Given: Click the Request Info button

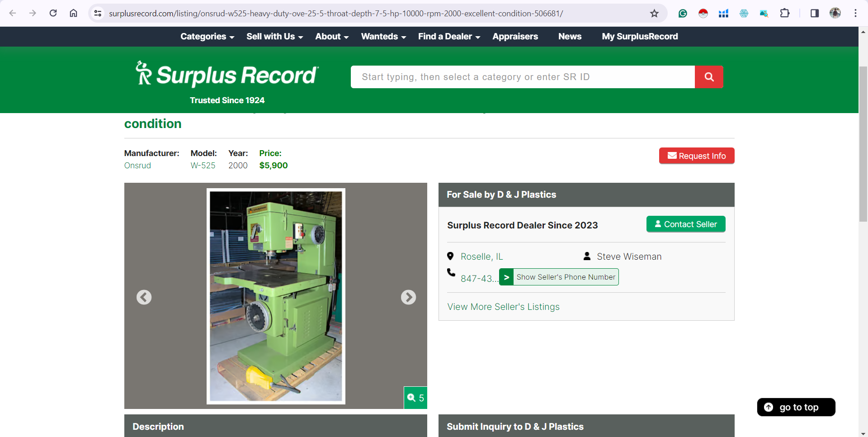Looking at the screenshot, I should [x=697, y=156].
